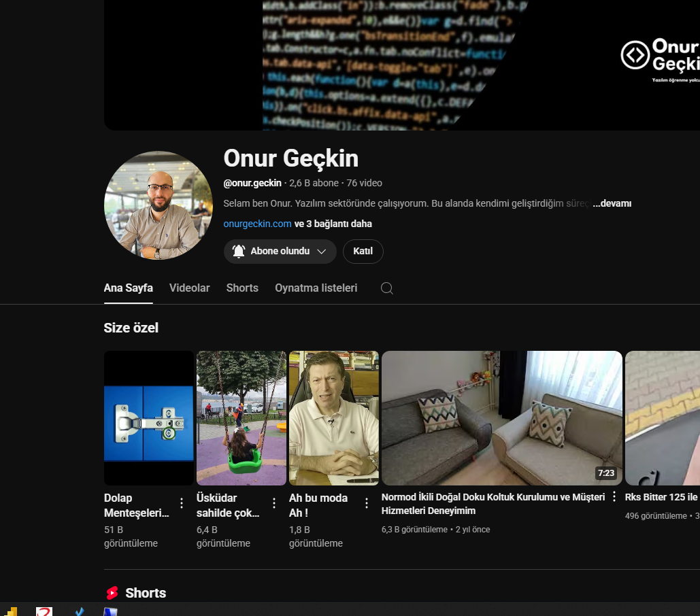Image resolution: width=700 pixels, height=616 pixels.
Task: Click the Shorts section heading
Action: coord(146,593)
